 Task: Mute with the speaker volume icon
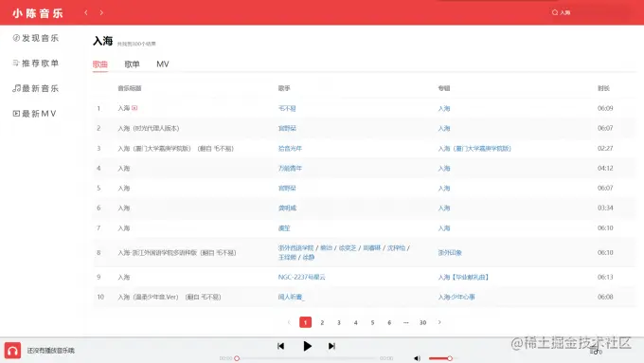click(x=418, y=358)
